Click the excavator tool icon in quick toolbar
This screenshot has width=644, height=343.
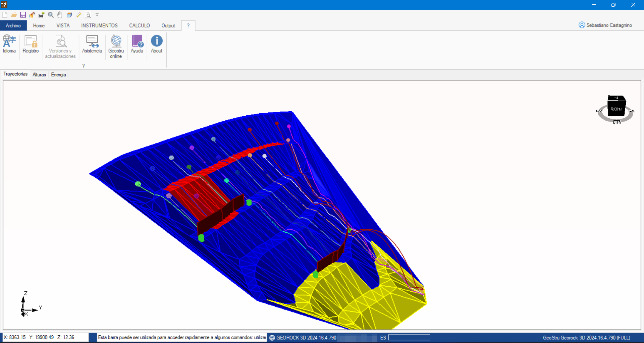point(32,15)
